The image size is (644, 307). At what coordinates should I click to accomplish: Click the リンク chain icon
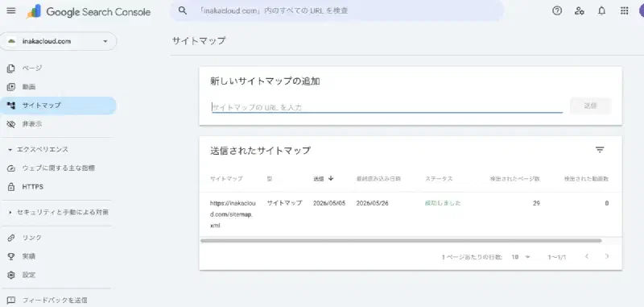(11, 238)
